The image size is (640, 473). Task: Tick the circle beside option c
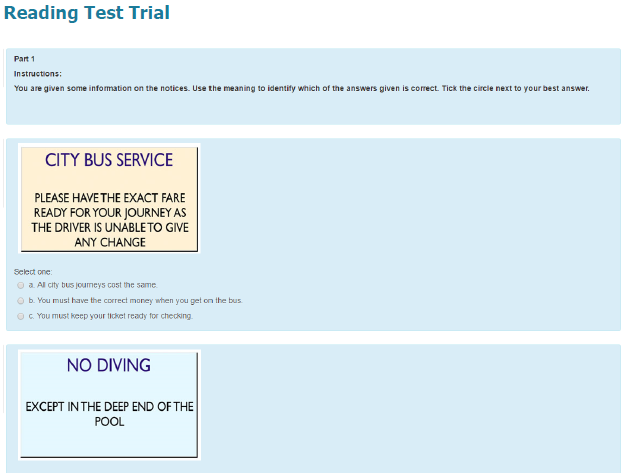pos(21,316)
